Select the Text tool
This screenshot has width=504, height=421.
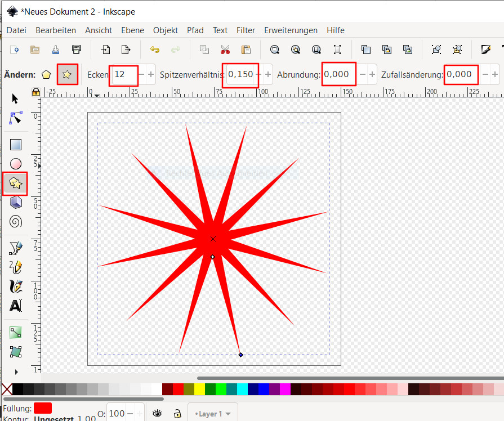click(15, 306)
